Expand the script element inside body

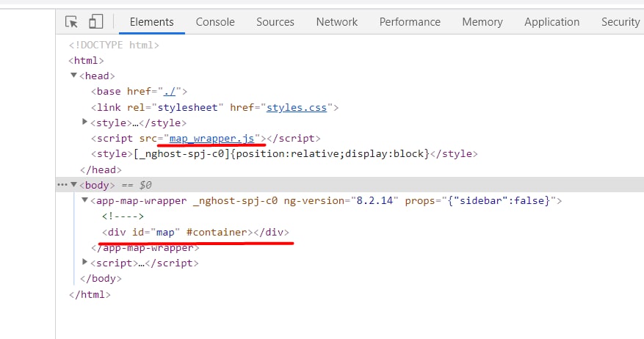point(85,262)
